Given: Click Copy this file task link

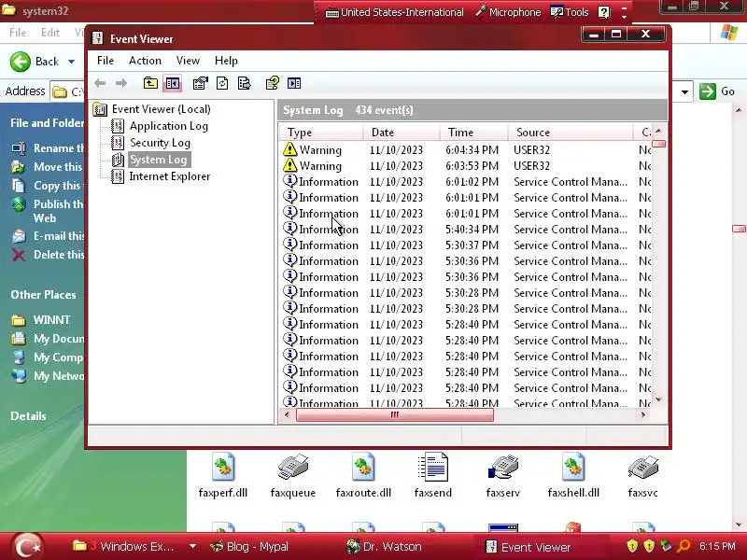Looking at the screenshot, I should (x=48, y=185).
